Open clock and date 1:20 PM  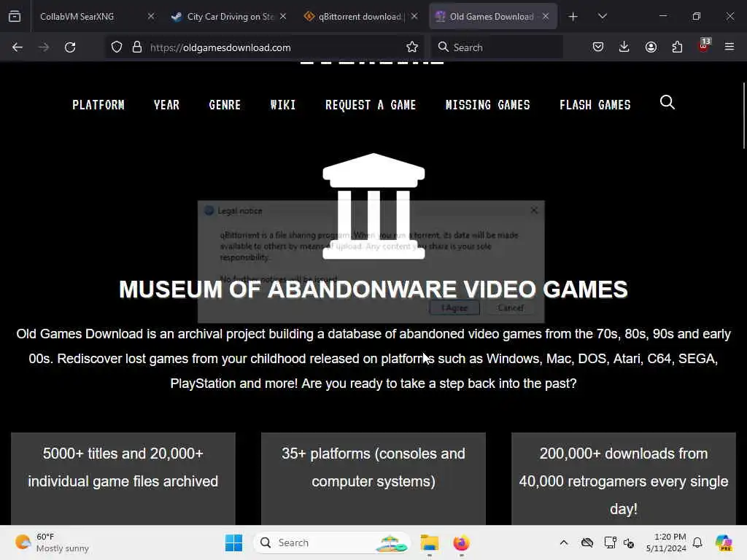(x=666, y=542)
